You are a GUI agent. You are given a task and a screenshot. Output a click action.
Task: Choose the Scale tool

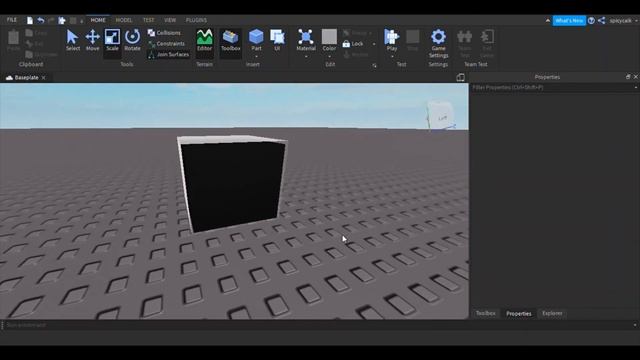tap(112, 40)
